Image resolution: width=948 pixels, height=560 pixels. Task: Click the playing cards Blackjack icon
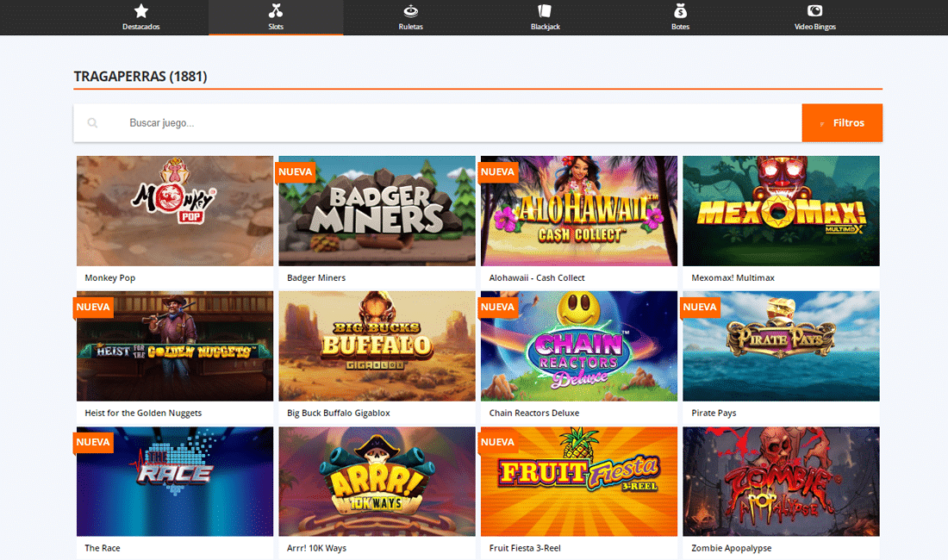(545, 11)
